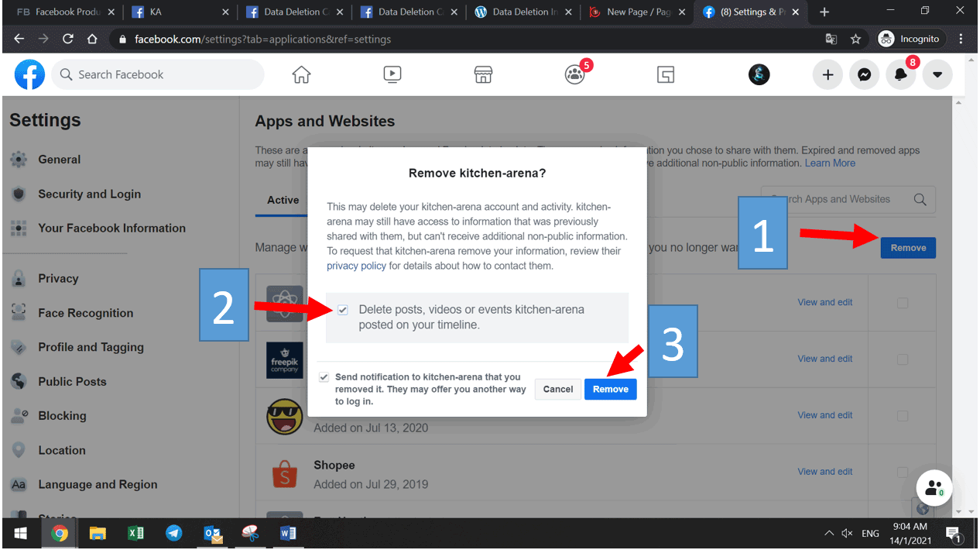
Task: Open the Windows notification center
Action: (x=954, y=534)
